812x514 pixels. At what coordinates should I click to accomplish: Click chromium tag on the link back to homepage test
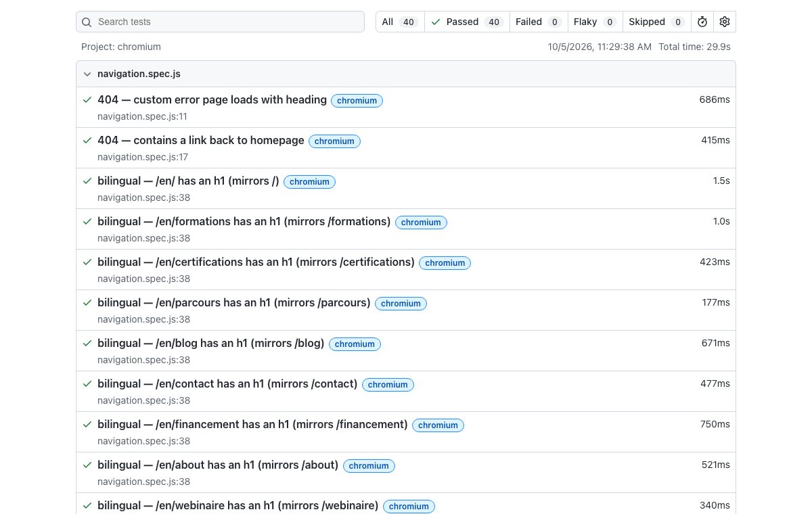click(334, 141)
